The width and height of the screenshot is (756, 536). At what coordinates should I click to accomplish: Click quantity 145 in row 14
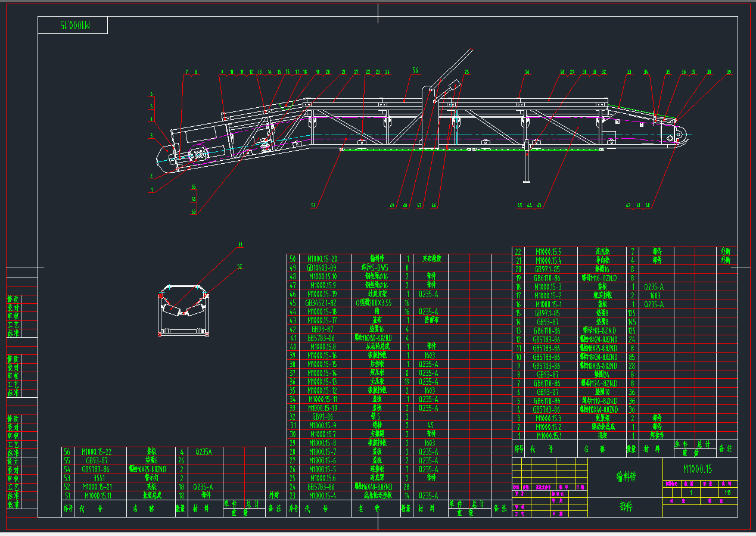pos(632,322)
